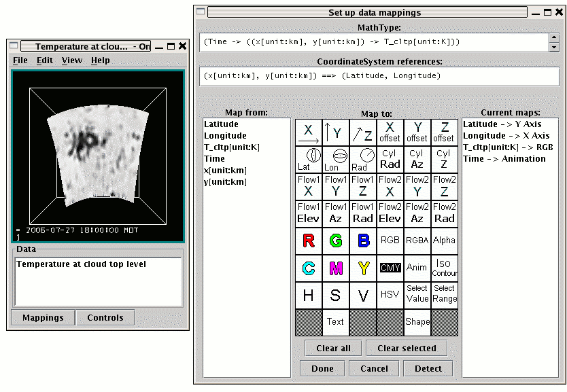Select the Shape map cell
Image resolution: width=567 pixels, height=392 pixels.
[x=417, y=322]
